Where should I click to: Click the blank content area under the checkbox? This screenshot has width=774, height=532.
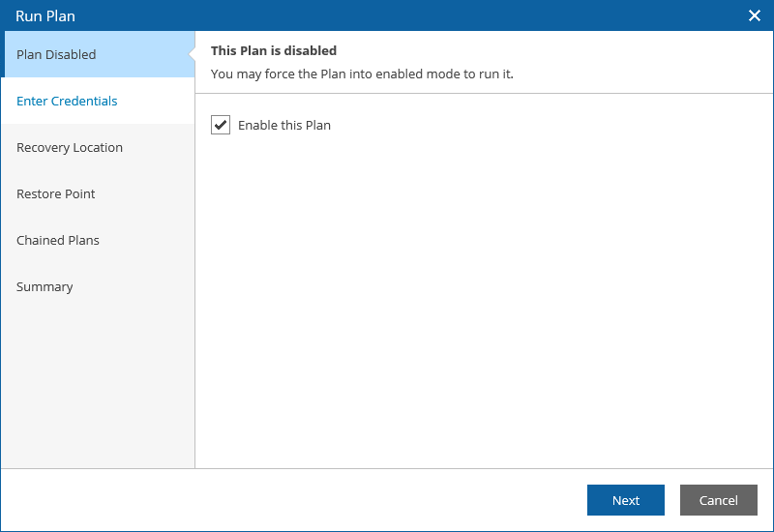point(484,290)
